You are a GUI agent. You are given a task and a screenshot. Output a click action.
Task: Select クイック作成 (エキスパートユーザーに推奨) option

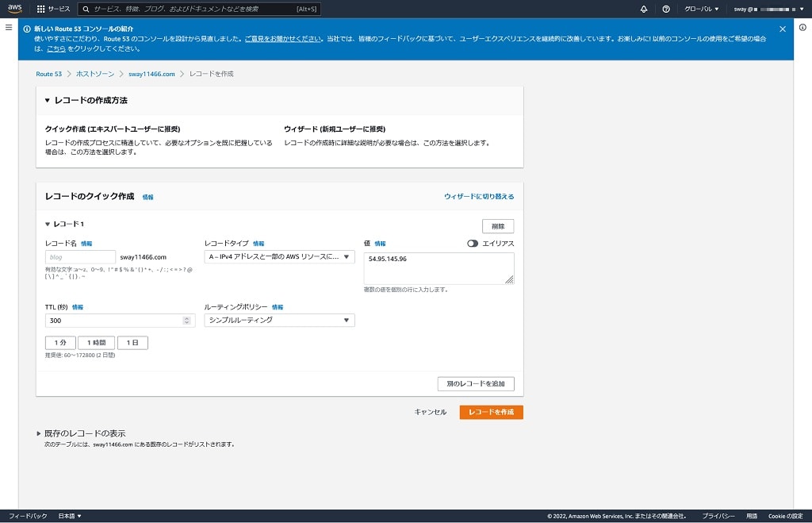coord(113,129)
